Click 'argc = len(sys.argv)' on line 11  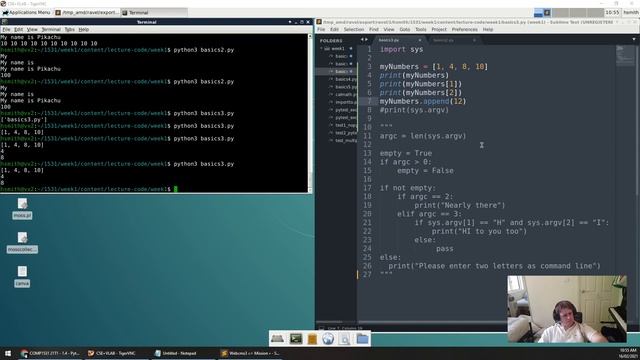(423, 136)
